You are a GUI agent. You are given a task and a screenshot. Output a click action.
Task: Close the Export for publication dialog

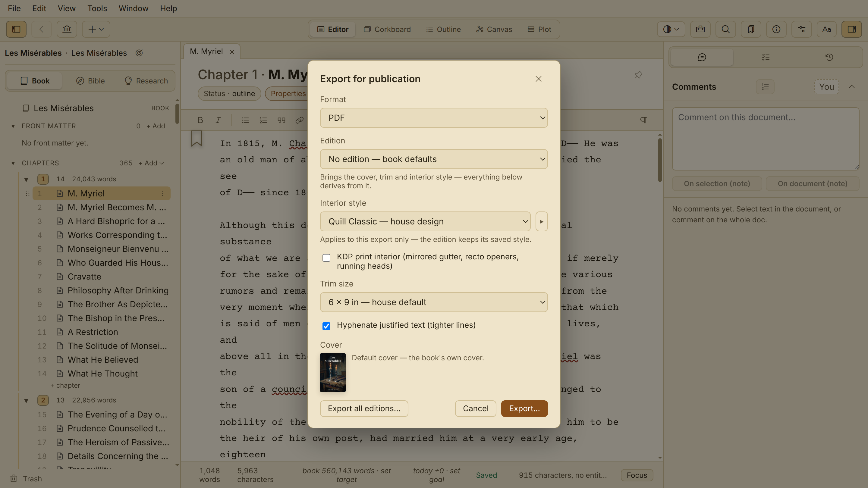539,79
